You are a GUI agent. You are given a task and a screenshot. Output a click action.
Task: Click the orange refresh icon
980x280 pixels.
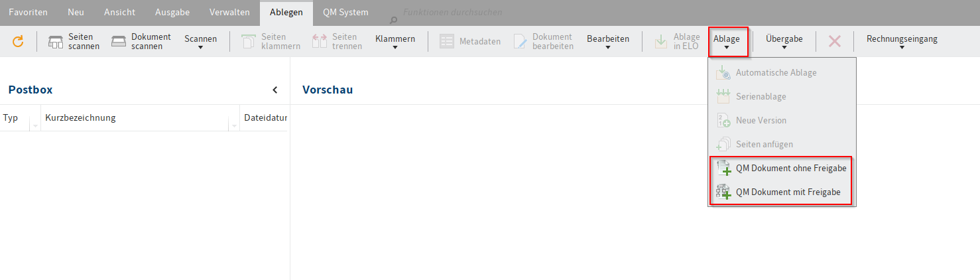click(18, 42)
